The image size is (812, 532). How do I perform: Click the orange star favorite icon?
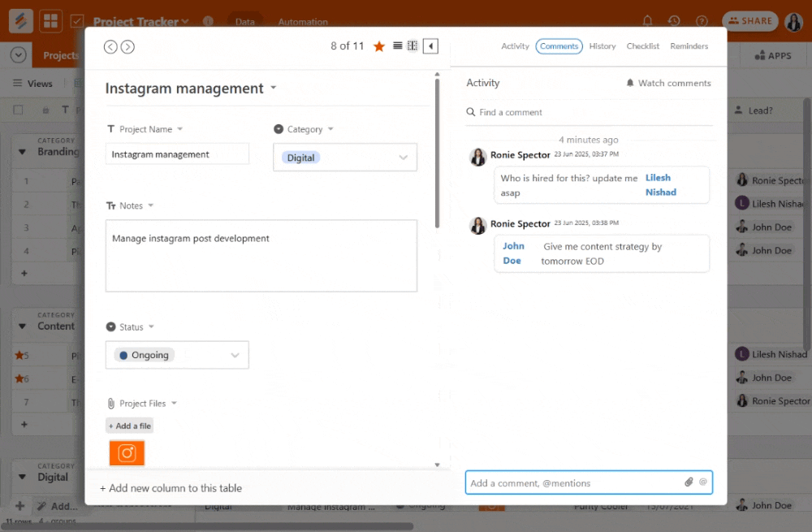tap(379, 46)
